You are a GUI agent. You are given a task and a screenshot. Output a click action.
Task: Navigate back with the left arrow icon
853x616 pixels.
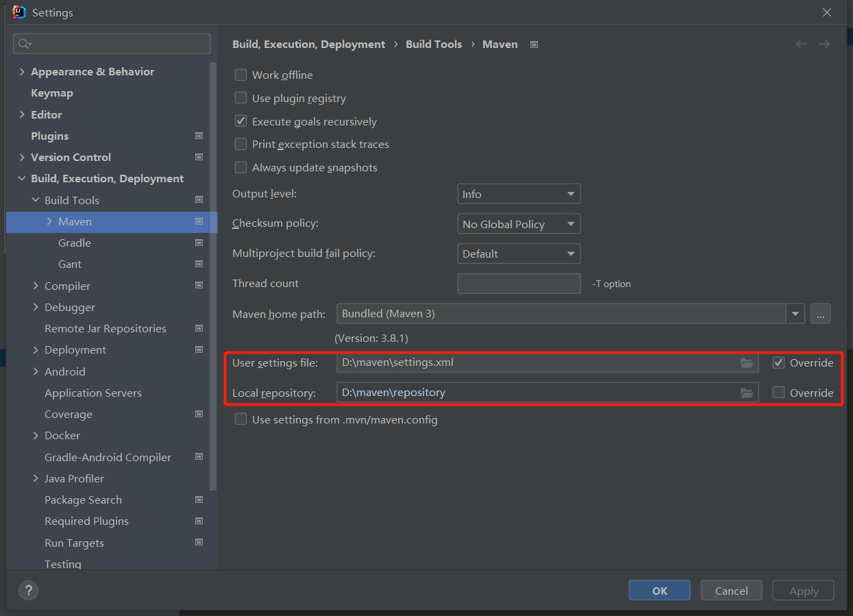click(801, 44)
